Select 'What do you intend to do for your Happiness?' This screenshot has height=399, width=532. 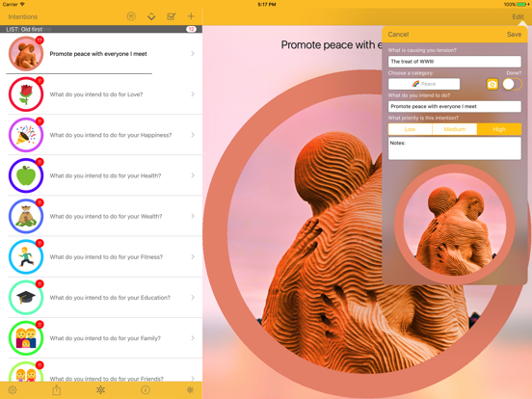pos(111,135)
